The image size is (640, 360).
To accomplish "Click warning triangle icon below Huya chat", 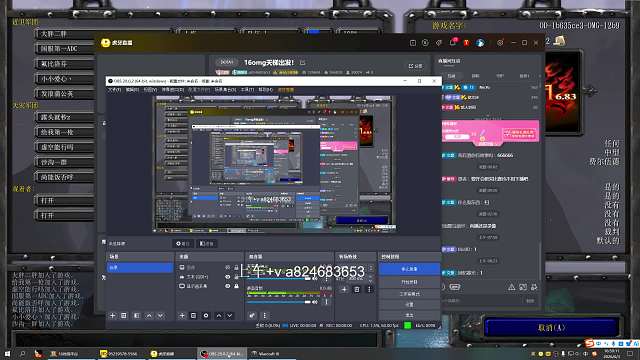I will tap(511, 287).
